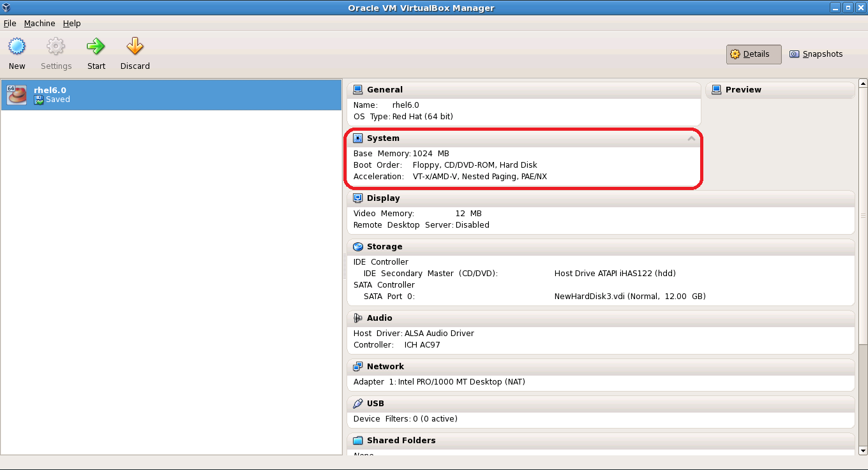Click the ALSA Audio Driver text
The height and width of the screenshot is (470, 868).
[439, 334]
